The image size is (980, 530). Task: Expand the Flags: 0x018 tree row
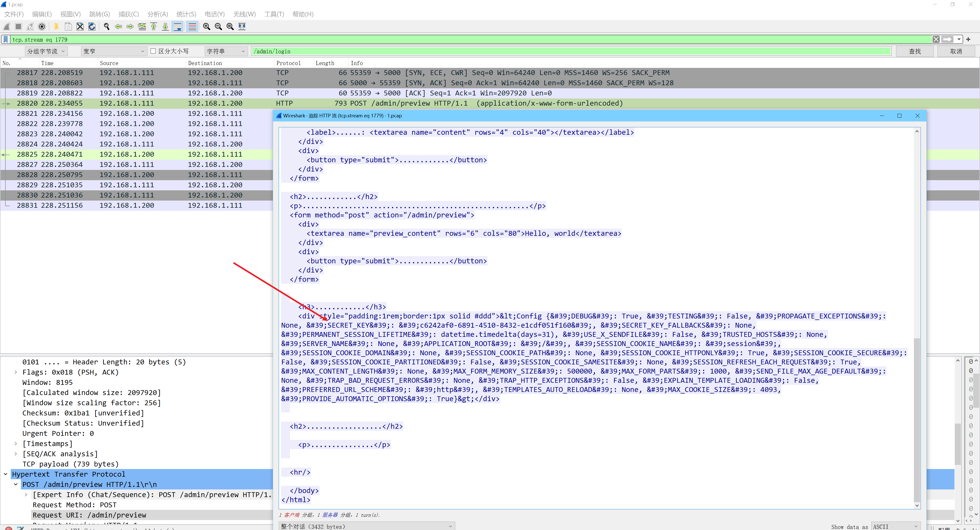pos(16,372)
